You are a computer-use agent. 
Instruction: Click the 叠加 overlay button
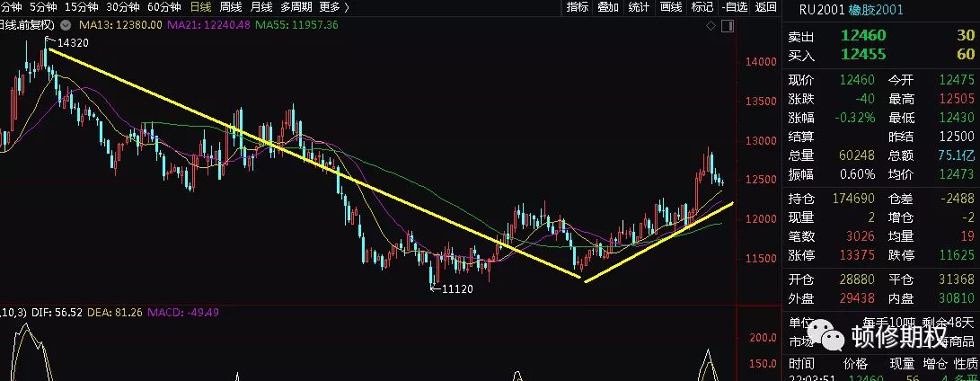pyautogui.click(x=608, y=7)
